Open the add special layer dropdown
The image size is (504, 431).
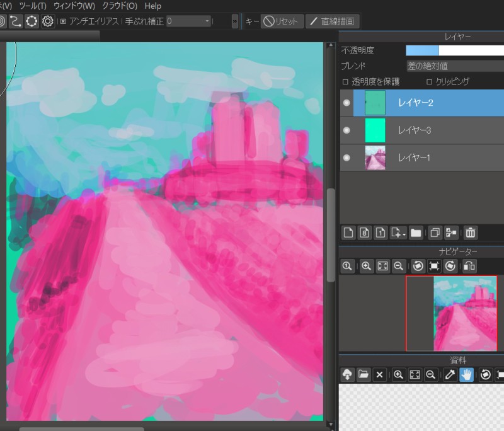pyautogui.click(x=398, y=233)
